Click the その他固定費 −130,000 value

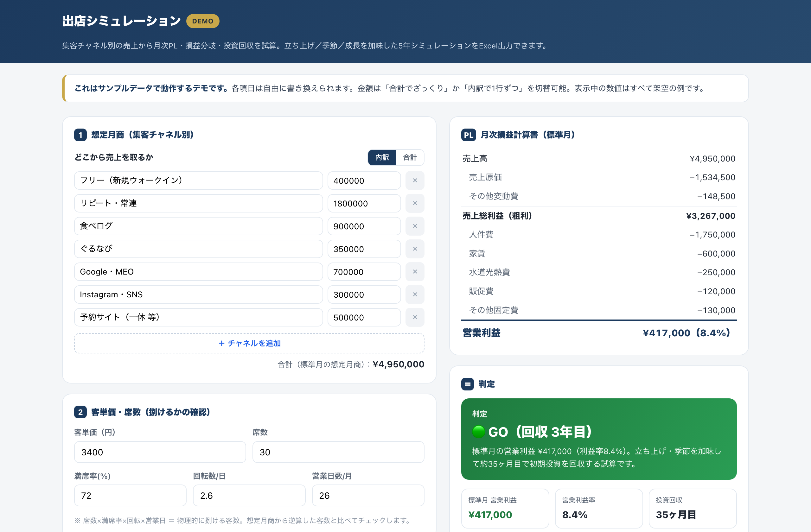point(716,310)
